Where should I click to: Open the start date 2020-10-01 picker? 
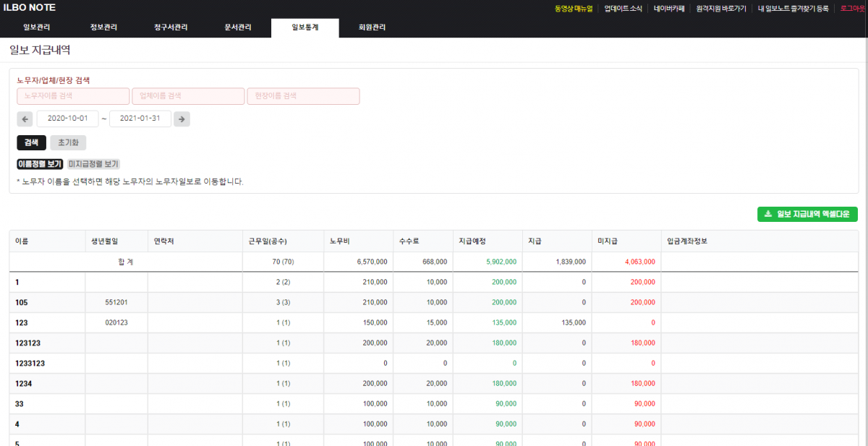click(x=67, y=119)
